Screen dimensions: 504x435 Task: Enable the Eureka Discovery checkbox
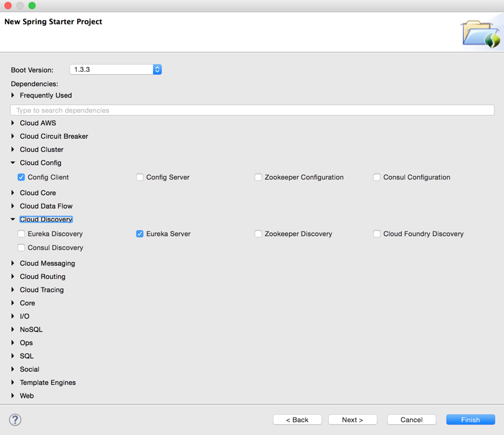21,234
